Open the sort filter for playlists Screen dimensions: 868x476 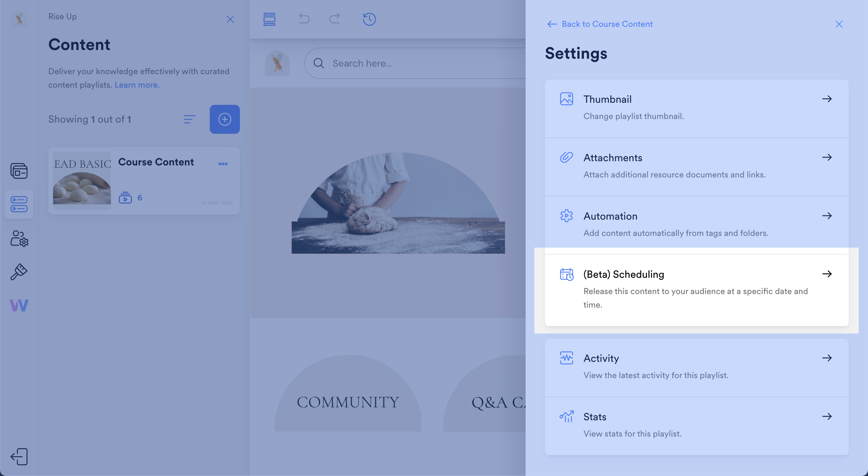point(189,119)
